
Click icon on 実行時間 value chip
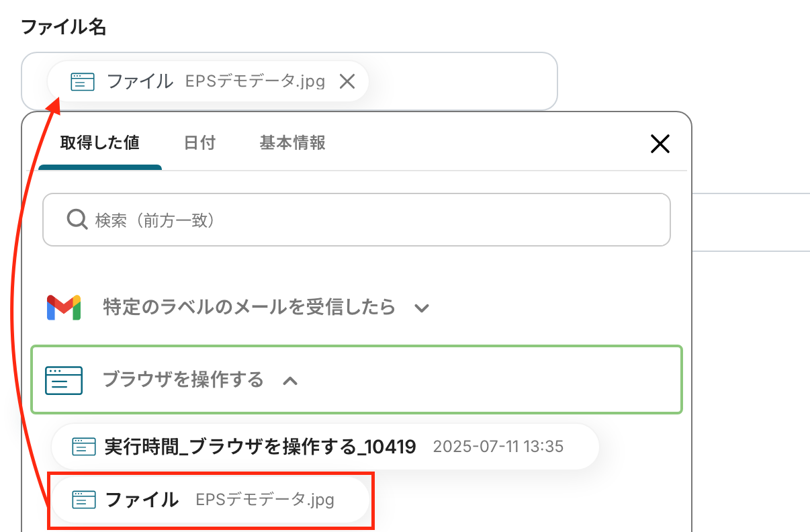pyautogui.click(x=84, y=446)
